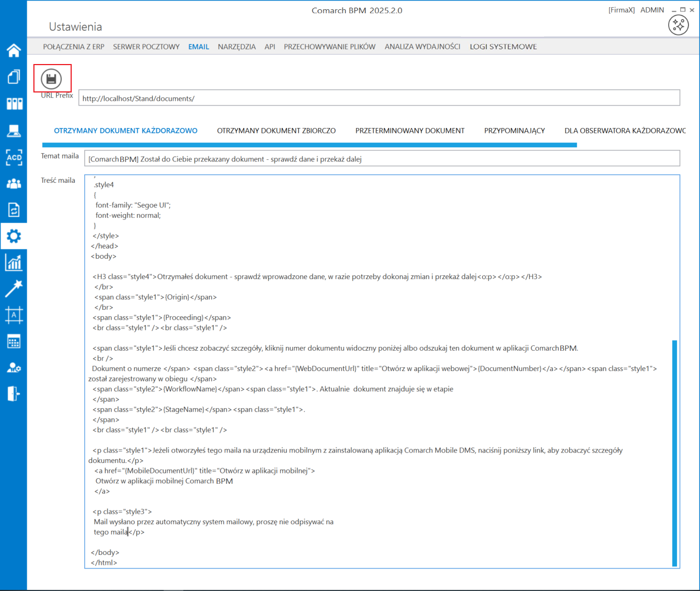Select the EMAIL tab
700x591 pixels.
199,47
